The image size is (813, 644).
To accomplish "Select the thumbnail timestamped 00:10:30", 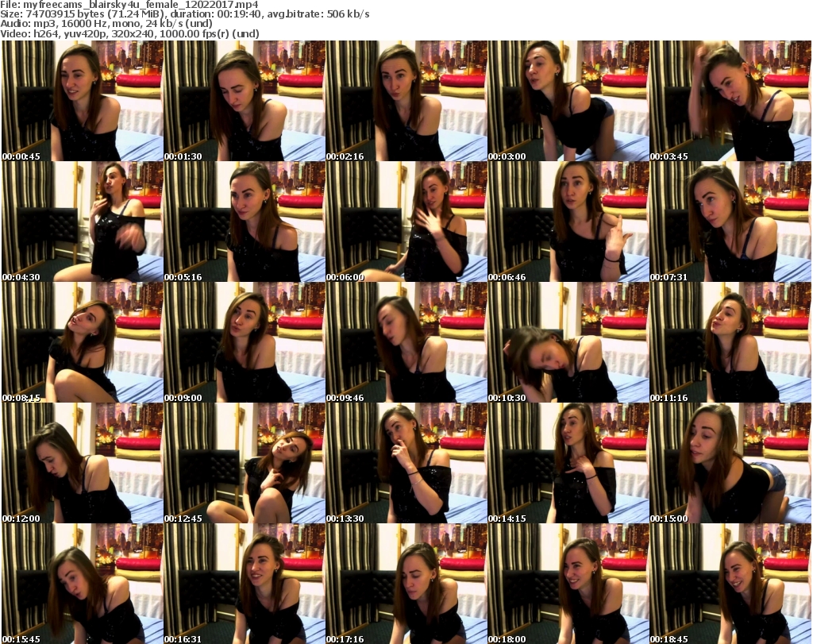I will click(x=568, y=343).
